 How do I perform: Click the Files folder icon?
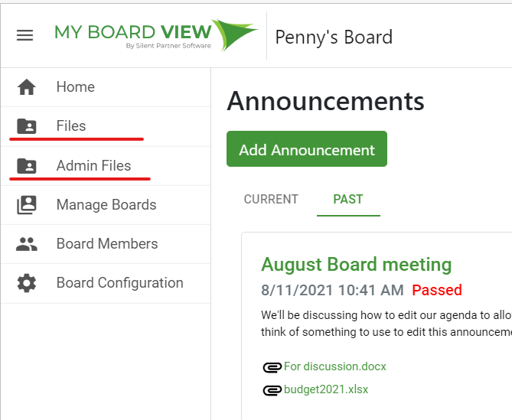(x=27, y=126)
